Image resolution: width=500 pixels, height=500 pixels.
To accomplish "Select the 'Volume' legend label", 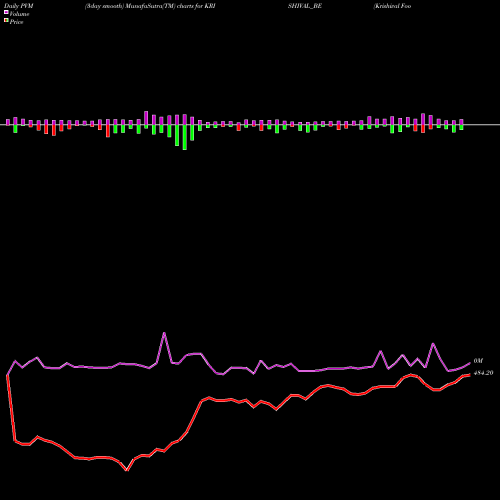I will coord(19,14).
